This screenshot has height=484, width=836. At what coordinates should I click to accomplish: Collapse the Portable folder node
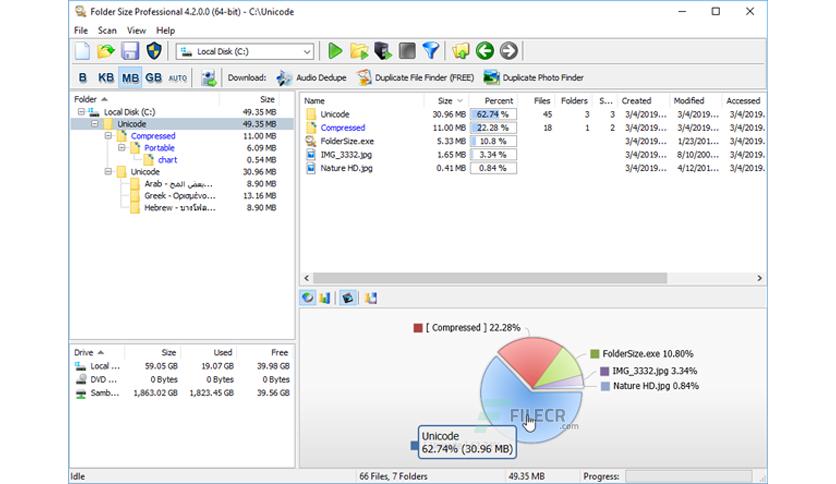click(x=122, y=148)
